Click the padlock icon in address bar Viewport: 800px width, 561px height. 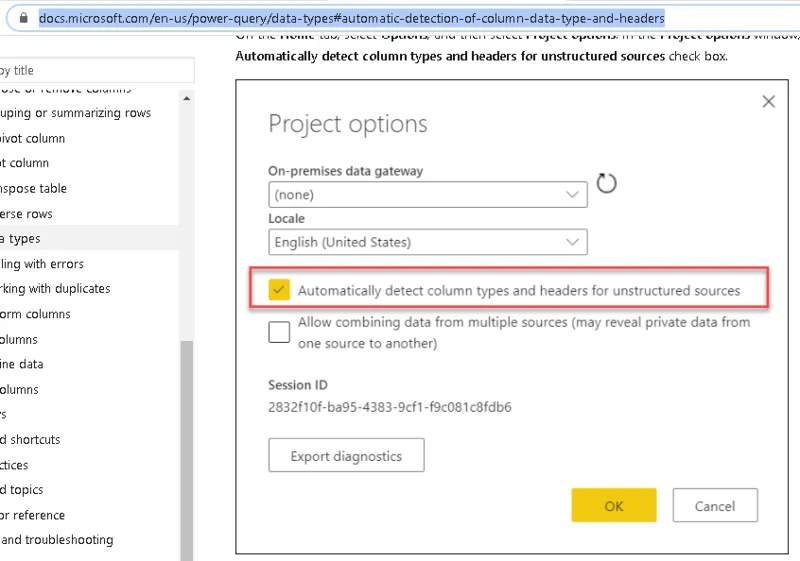(x=23, y=18)
